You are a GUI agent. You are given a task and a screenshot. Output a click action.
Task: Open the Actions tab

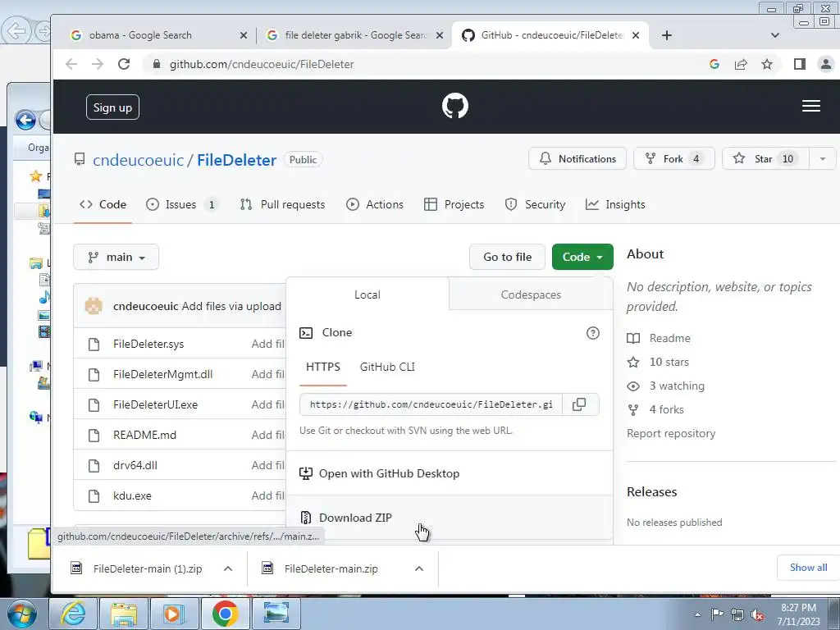(x=374, y=204)
